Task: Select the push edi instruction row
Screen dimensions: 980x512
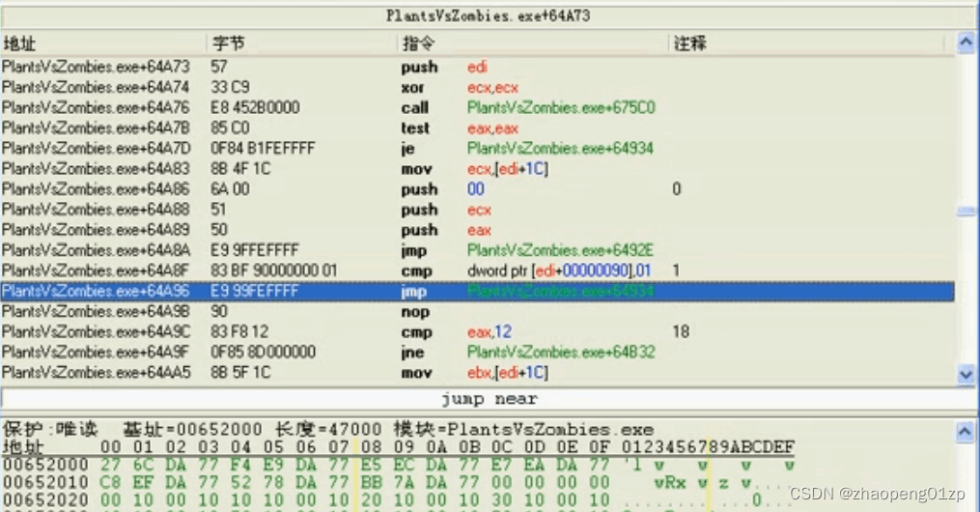Action: point(478,67)
